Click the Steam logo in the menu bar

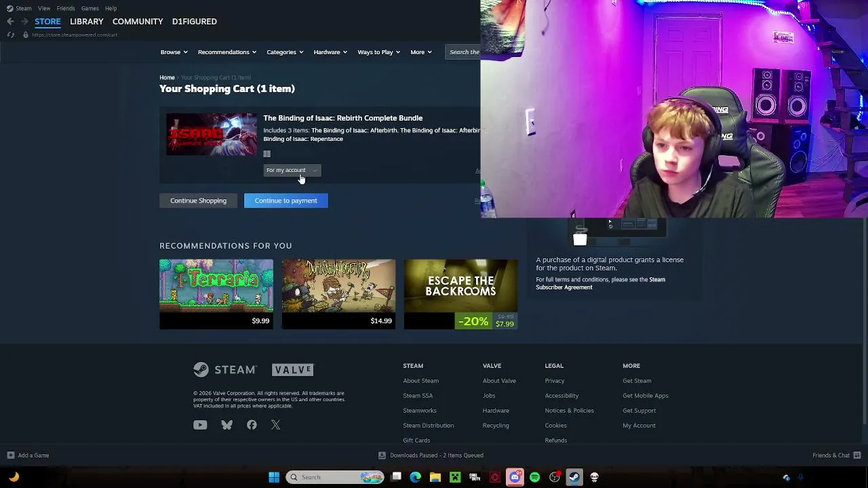pos(9,8)
